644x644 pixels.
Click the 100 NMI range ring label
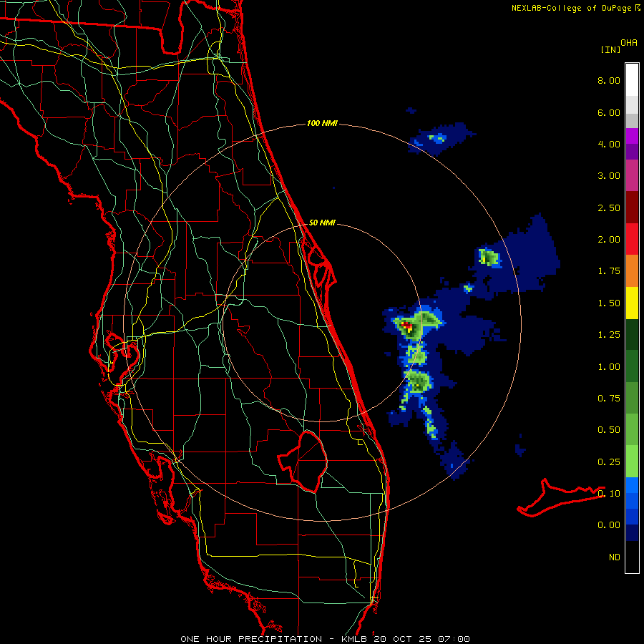(x=322, y=123)
